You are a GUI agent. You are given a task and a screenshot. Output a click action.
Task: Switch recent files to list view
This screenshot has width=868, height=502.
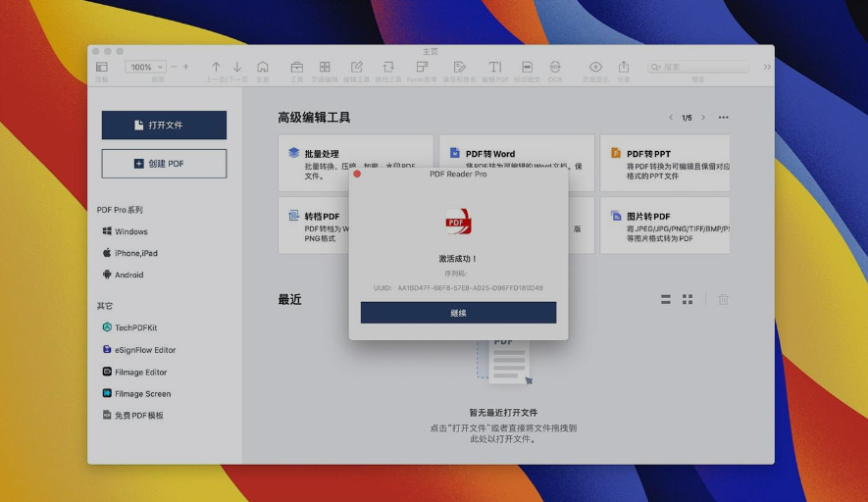pos(666,299)
